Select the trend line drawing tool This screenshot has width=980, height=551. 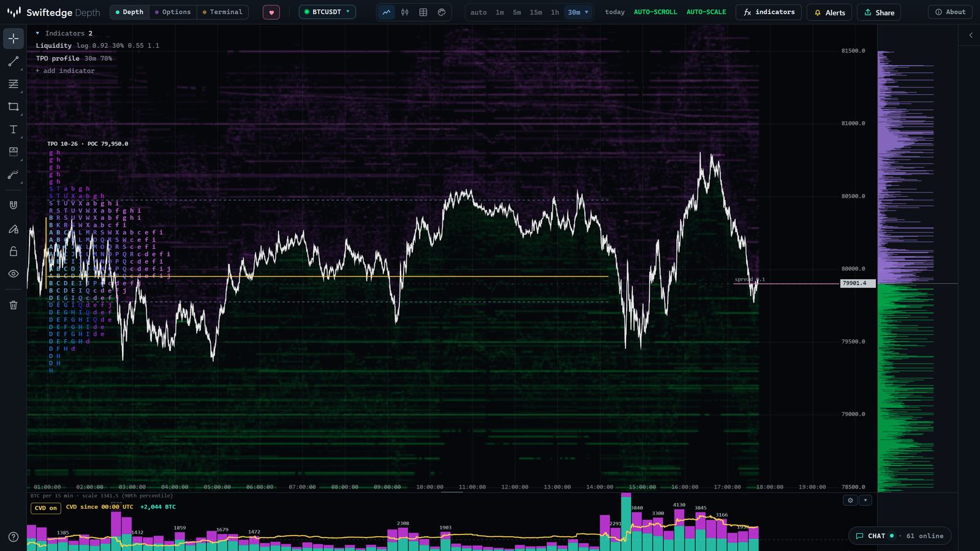(13, 61)
